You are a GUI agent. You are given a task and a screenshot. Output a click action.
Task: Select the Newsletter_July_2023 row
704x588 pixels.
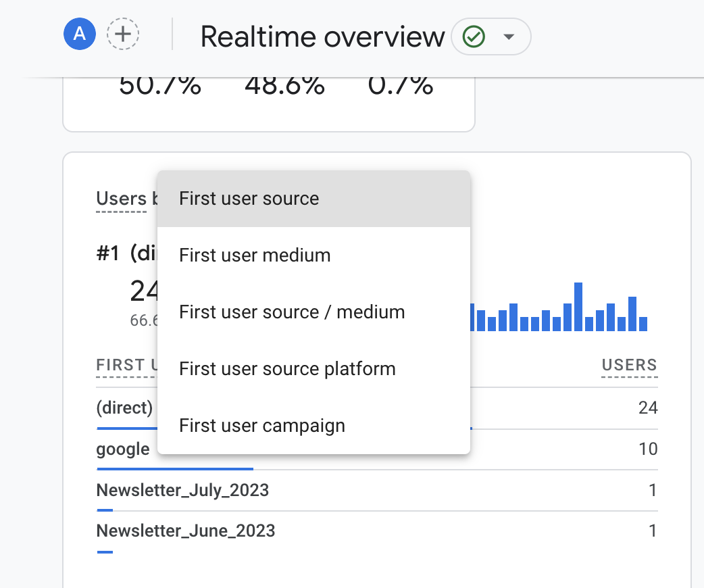(182, 490)
